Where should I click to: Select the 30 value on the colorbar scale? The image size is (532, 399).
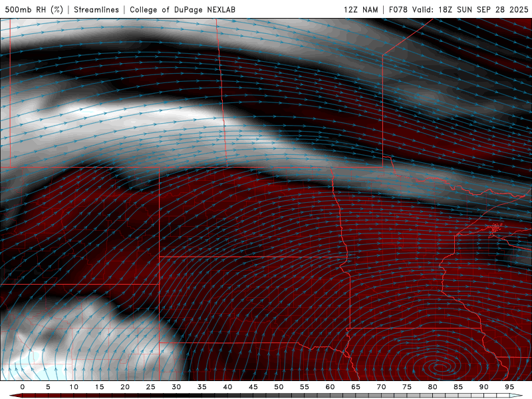(x=176, y=387)
